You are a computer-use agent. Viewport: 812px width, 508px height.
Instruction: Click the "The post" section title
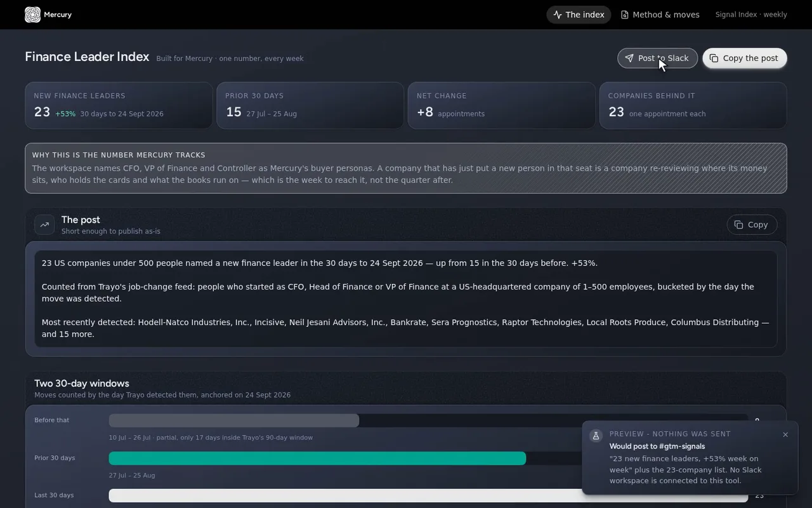click(81, 220)
